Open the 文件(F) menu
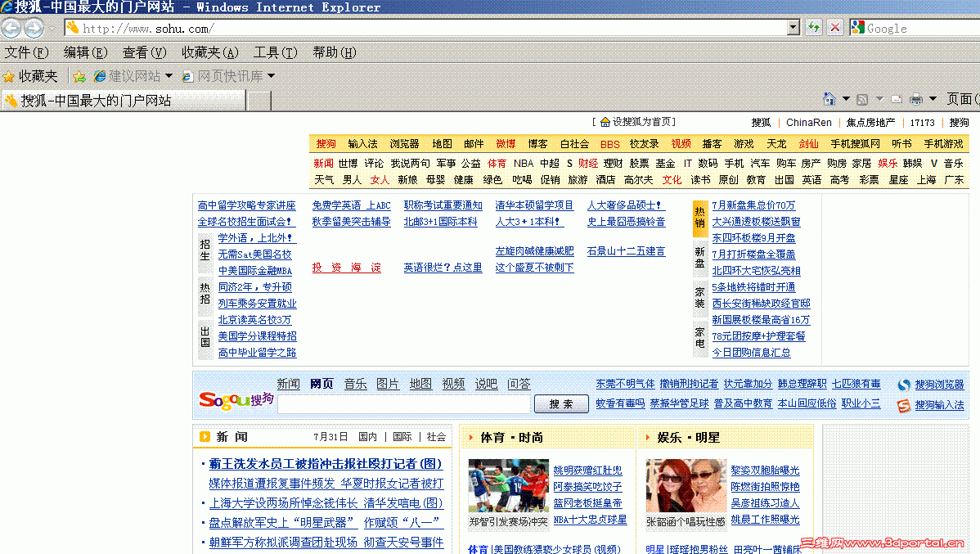The height and width of the screenshot is (554, 980). click(27, 52)
